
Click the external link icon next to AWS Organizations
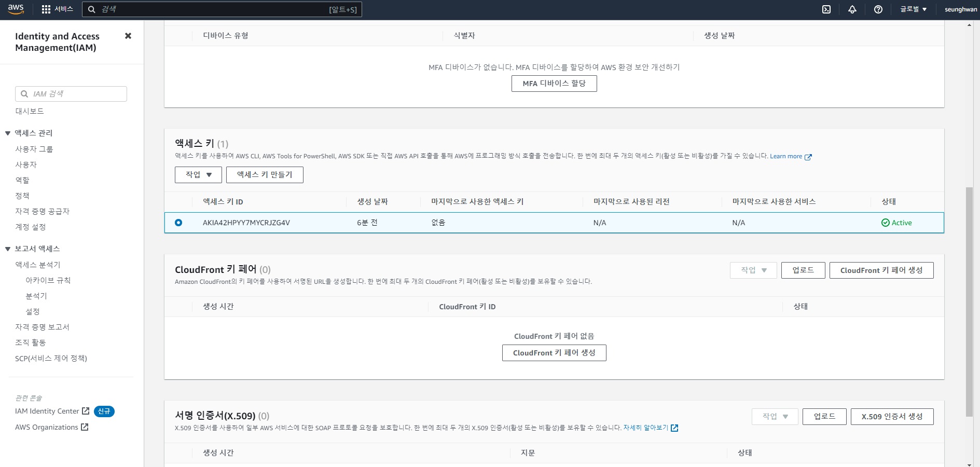pyautogui.click(x=85, y=427)
